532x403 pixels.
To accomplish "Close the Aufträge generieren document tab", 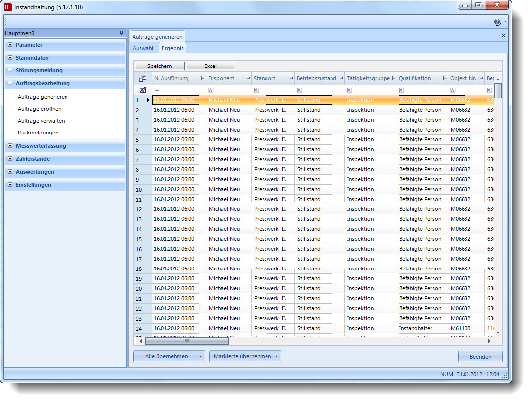I will point(503,36).
